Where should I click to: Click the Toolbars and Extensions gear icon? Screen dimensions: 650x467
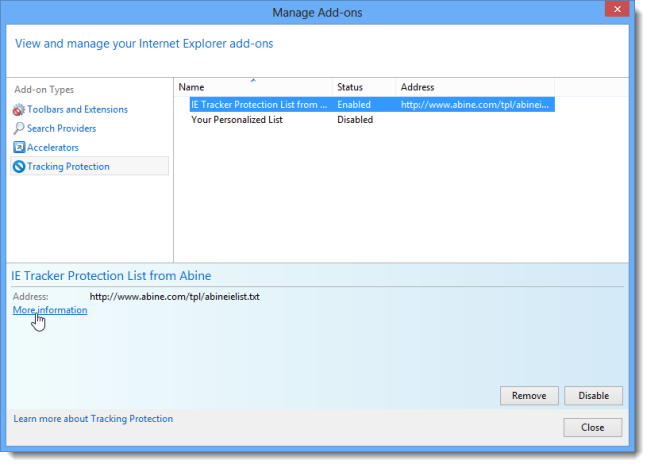(x=19, y=110)
